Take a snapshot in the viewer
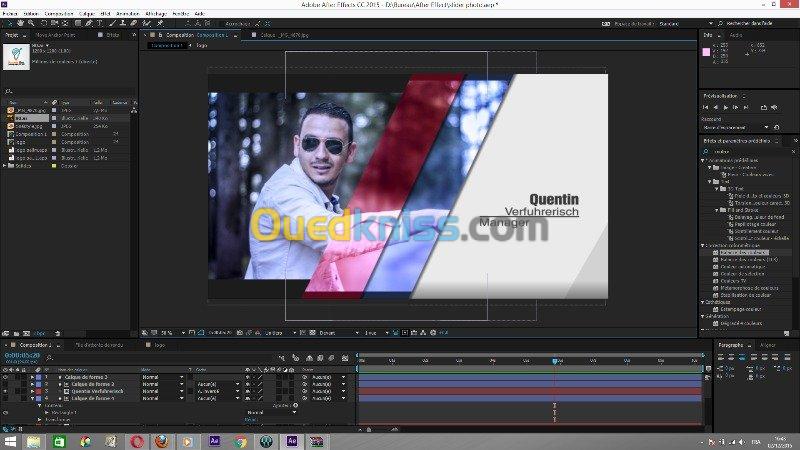The image size is (800, 450). pos(240,333)
